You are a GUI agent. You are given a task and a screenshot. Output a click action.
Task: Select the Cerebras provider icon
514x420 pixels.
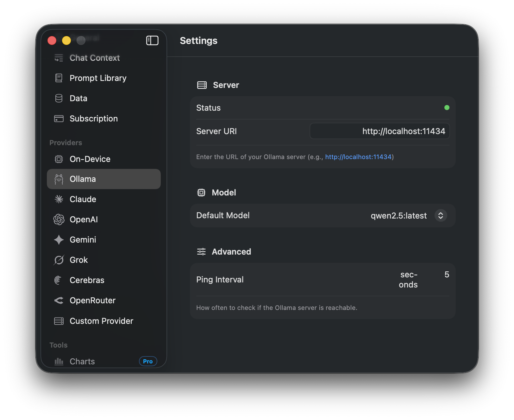pos(59,280)
